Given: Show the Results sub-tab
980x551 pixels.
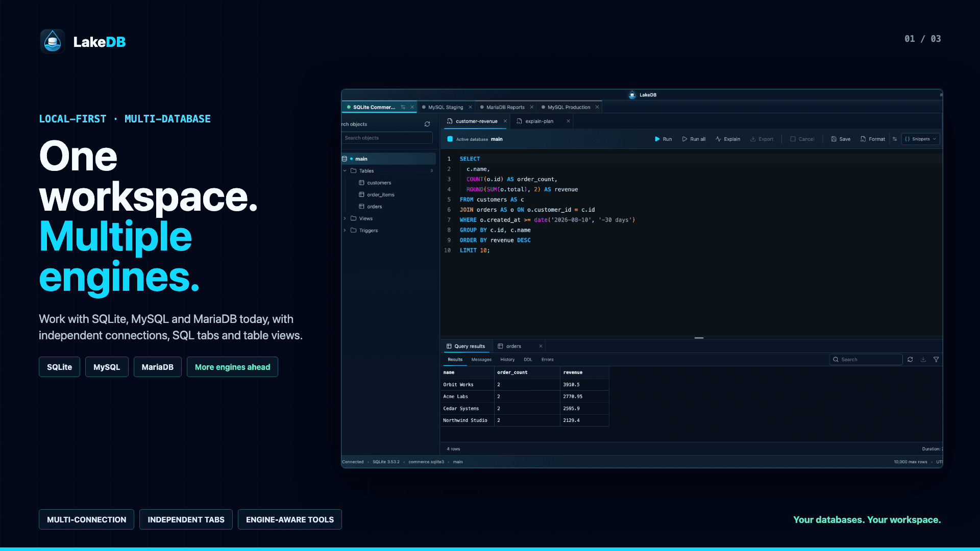Looking at the screenshot, I should coord(455,360).
